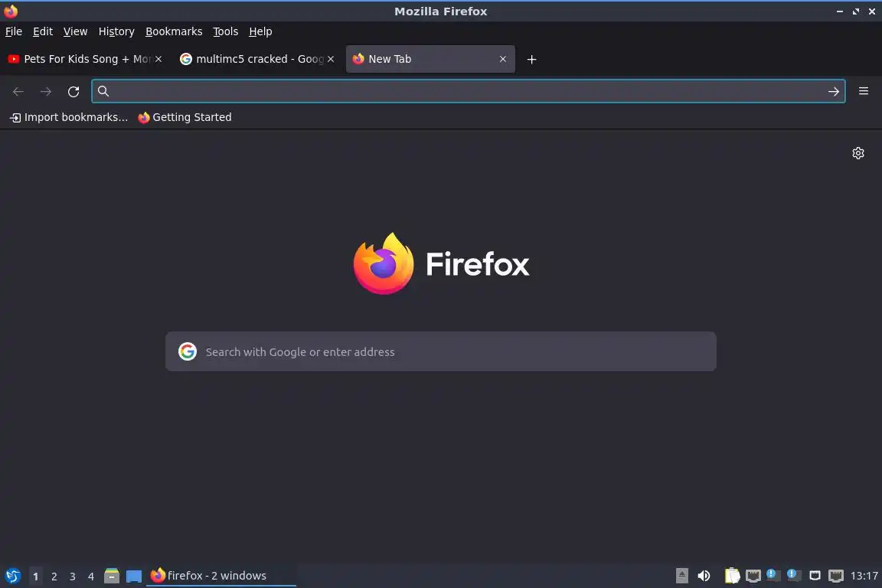Screen dimensions: 882x588
Task: Focus the top address bar field
Action: tap(468, 91)
